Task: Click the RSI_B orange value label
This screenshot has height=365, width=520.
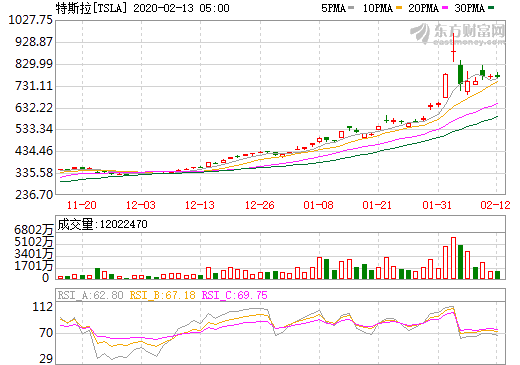Action: [162, 295]
